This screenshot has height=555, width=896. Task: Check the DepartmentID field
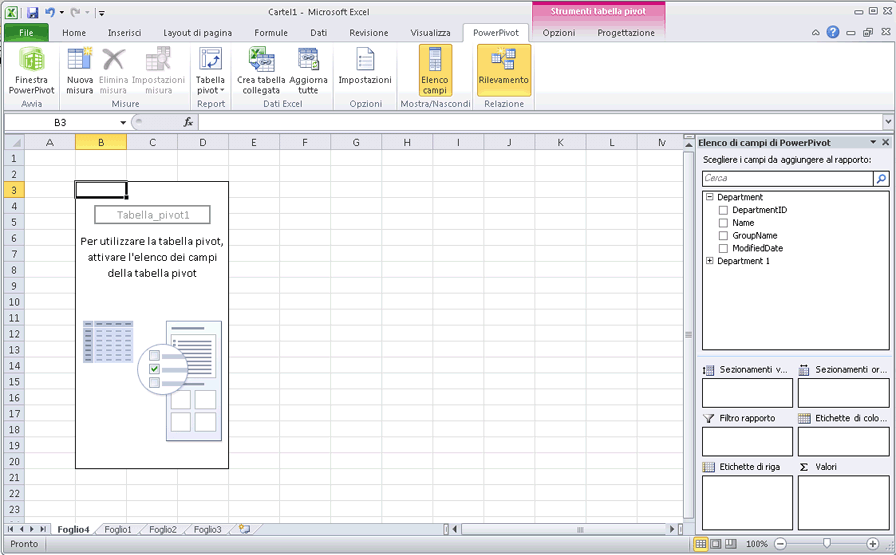point(723,210)
